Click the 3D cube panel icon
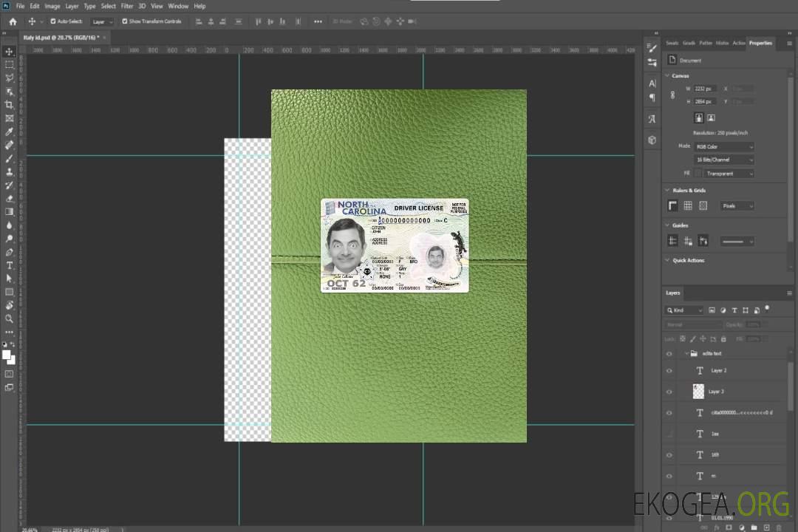 652,140
